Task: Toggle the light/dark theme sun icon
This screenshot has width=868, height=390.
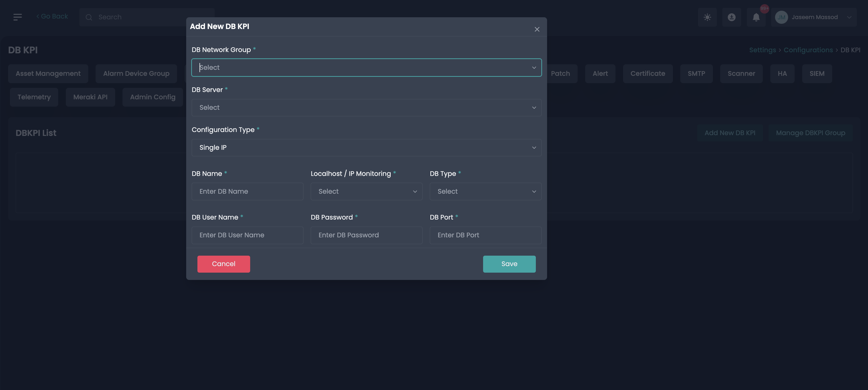Action: [x=707, y=17]
